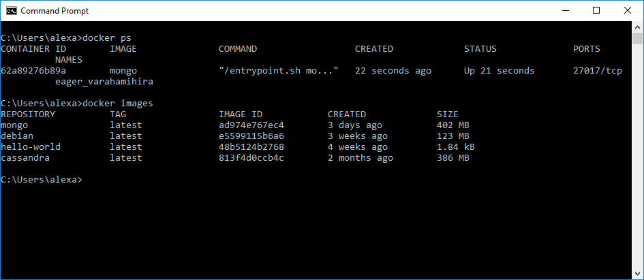The width and height of the screenshot is (644, 280).
Task: Click the vertical scrollbar thumb
Action: (637, 39)
